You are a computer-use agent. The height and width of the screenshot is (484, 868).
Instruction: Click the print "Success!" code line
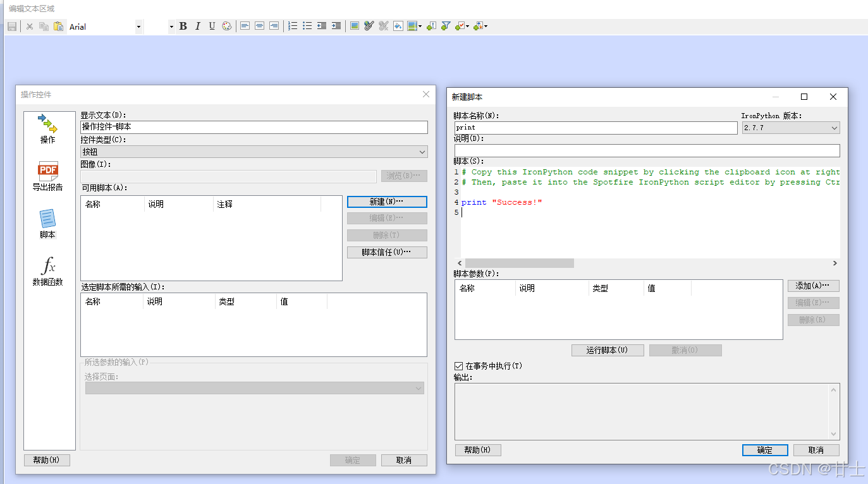click(x=502, y=202)
